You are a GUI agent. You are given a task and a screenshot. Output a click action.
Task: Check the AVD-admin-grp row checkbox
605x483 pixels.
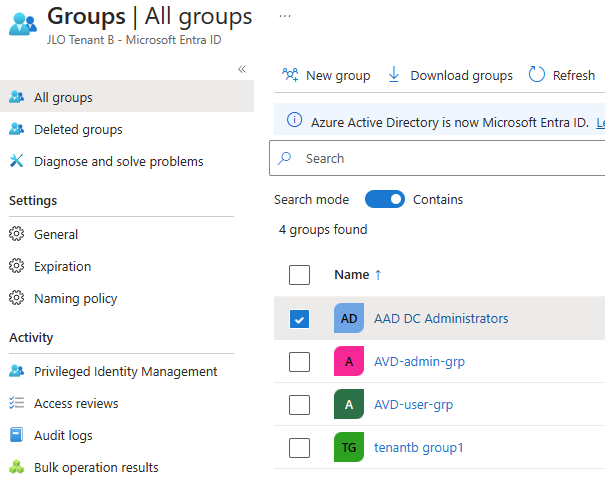[299, 362]
